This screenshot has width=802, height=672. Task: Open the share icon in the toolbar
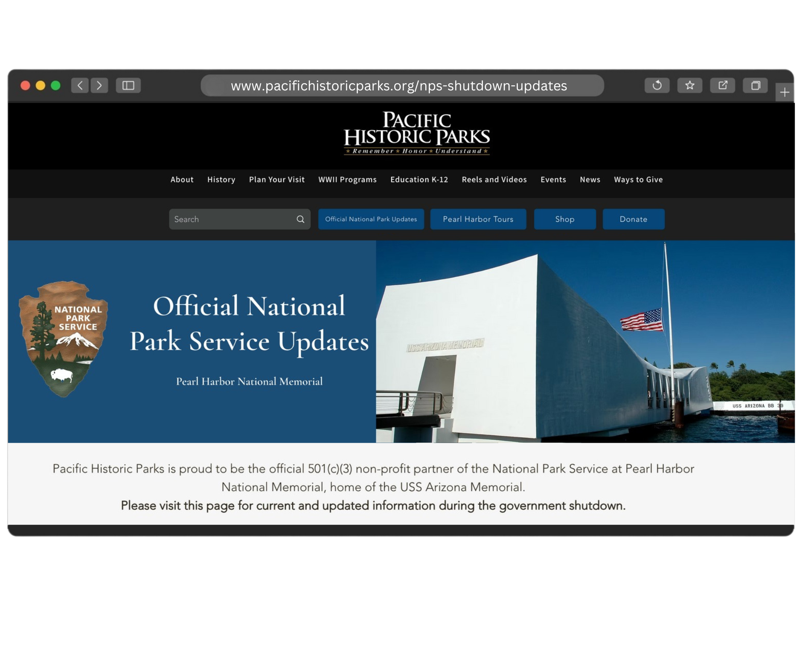[723, 86]
